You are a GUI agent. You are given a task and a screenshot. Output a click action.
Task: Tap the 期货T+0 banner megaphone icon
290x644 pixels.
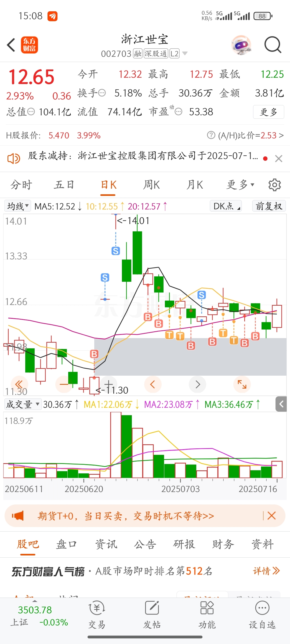18,516
